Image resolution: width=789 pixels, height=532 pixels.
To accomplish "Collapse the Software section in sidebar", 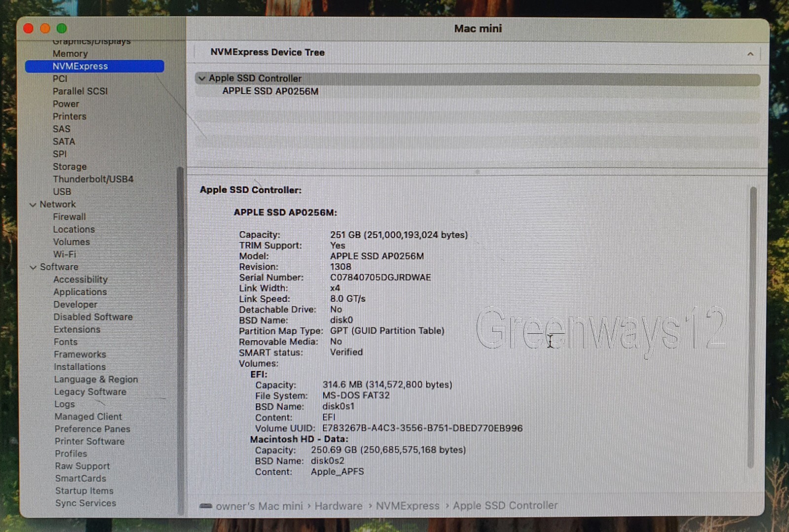I will pos(33,267).
